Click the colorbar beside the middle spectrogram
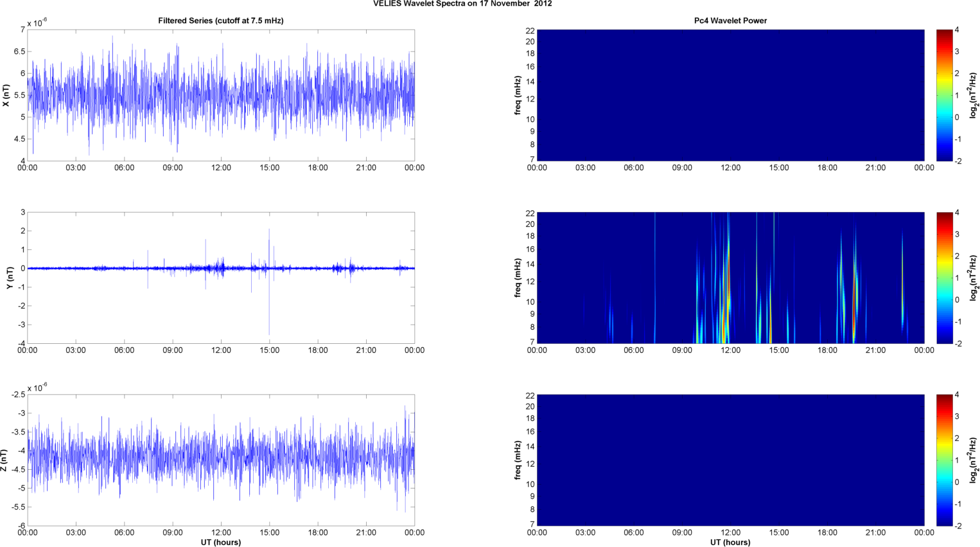Viewport: 980px width, 547px height. 944,278
